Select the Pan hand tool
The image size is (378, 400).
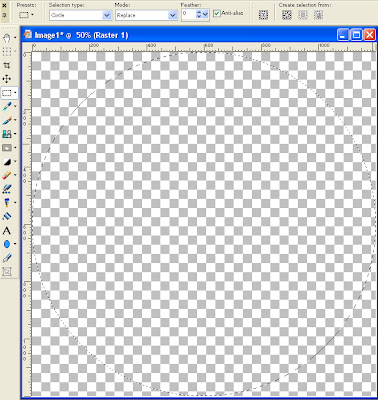click(x=6, y=38)
